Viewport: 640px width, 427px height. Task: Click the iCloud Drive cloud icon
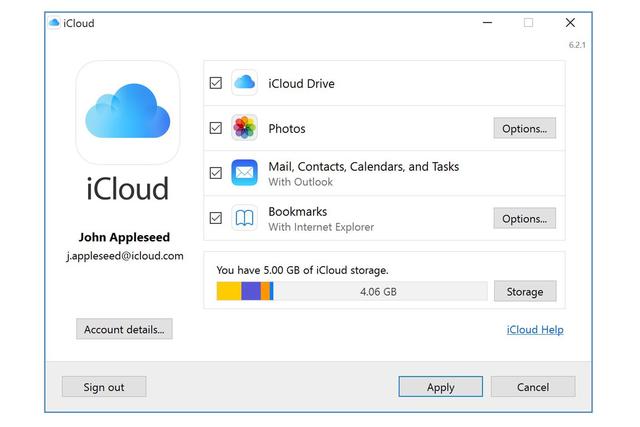245,83
